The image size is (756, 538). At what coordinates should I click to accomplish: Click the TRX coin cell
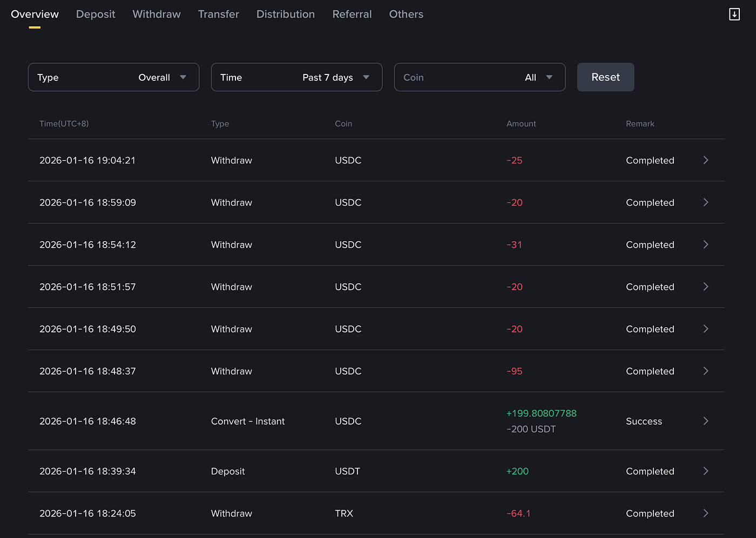(344, 513)
